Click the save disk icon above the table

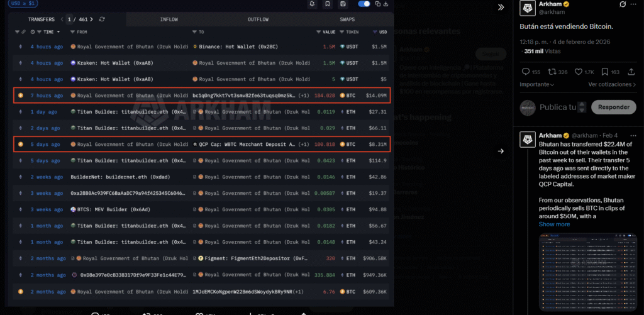(x=343, y=4)
